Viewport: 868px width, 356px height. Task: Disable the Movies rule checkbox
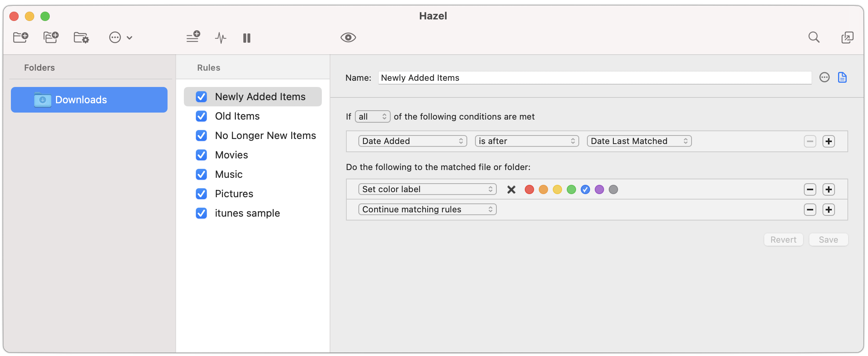pyautogui.click(x=201, y=155)
